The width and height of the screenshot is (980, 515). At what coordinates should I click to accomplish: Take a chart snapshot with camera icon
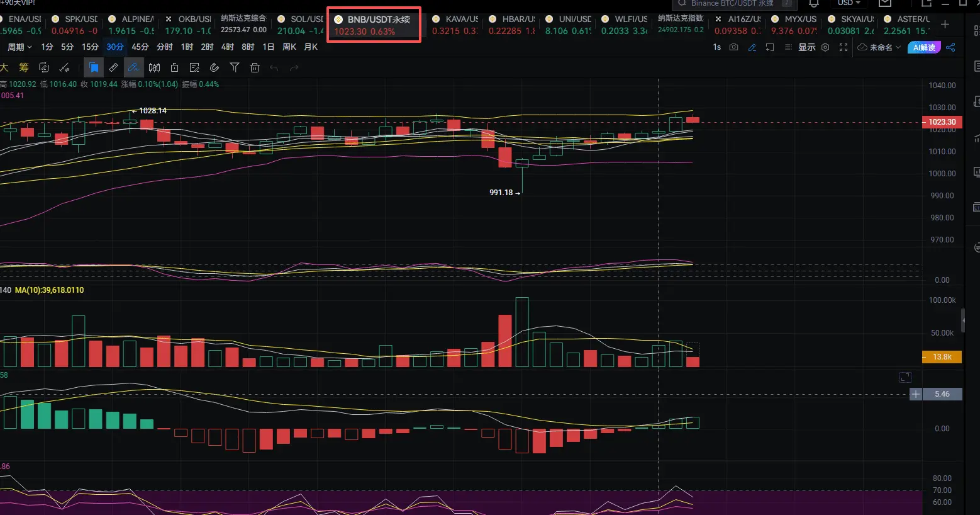coord(734,47)
